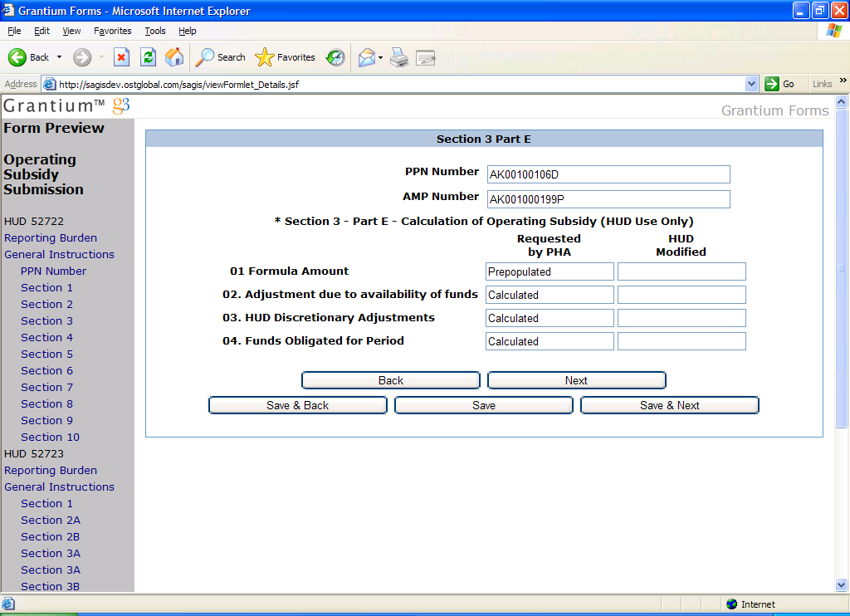Screen dimensions: 850x616
Task: Go to Section 10 in sidebar
Action: pos(50,437)
